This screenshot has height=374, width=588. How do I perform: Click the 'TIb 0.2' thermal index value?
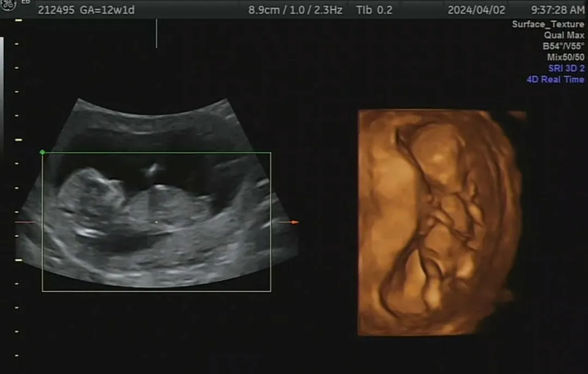[x=374, y=10]
